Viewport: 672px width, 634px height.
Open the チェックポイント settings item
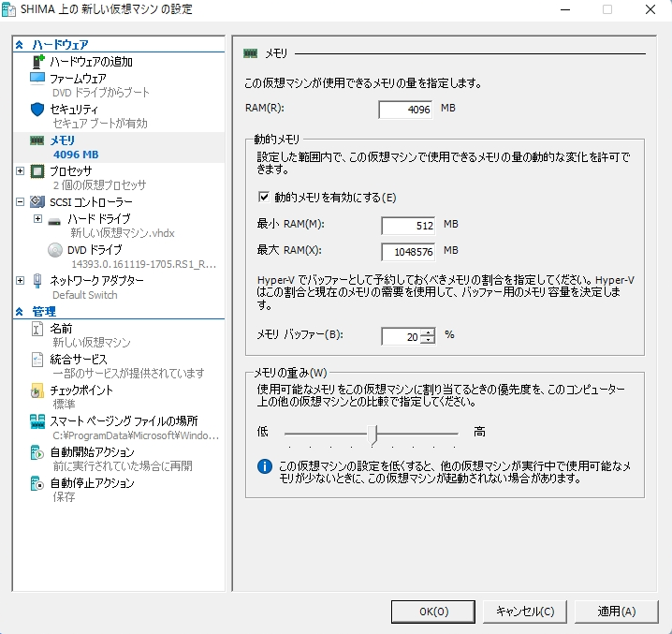click(81, 391)
